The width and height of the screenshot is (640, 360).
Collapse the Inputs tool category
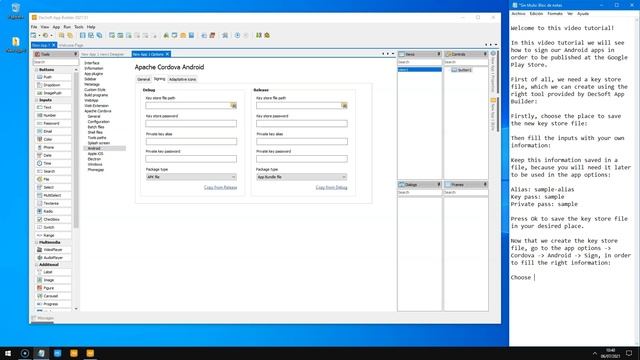pos(36,100)
